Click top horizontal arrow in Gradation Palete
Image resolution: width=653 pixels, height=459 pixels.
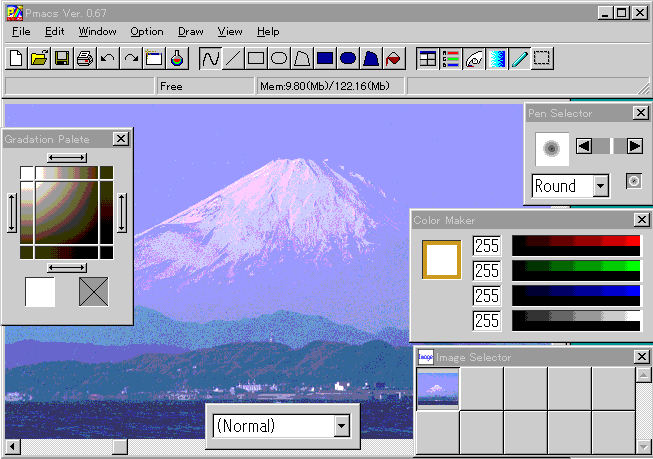(x=67, y=158)
